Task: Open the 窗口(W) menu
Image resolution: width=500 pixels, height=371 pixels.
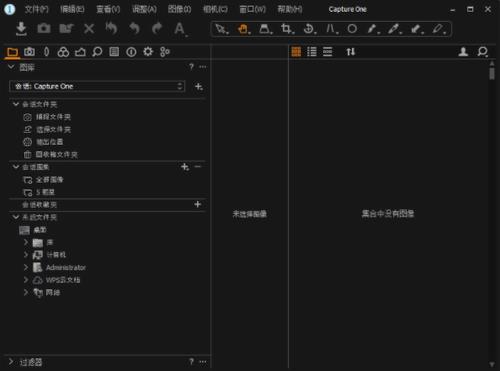Action: [x=253, y=9]
